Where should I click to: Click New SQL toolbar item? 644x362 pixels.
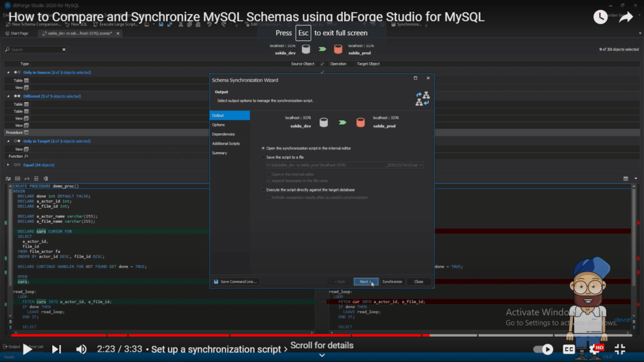point(76,25)
